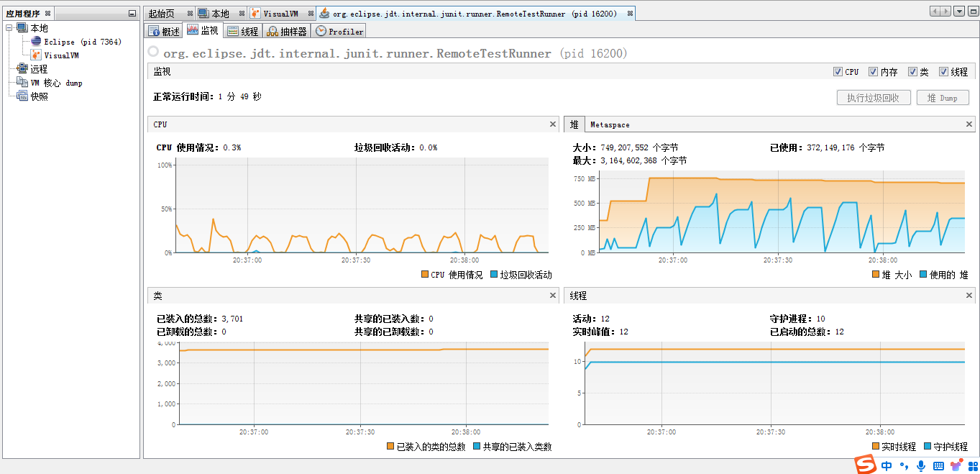980x474 pixels.
Task: Click the 堆 Dump button
Action: [943, 98]
